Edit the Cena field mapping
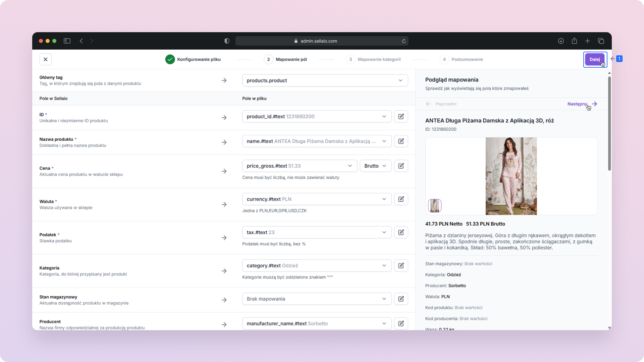The height and width of the screenshot is (362, 644). (401, 166)
